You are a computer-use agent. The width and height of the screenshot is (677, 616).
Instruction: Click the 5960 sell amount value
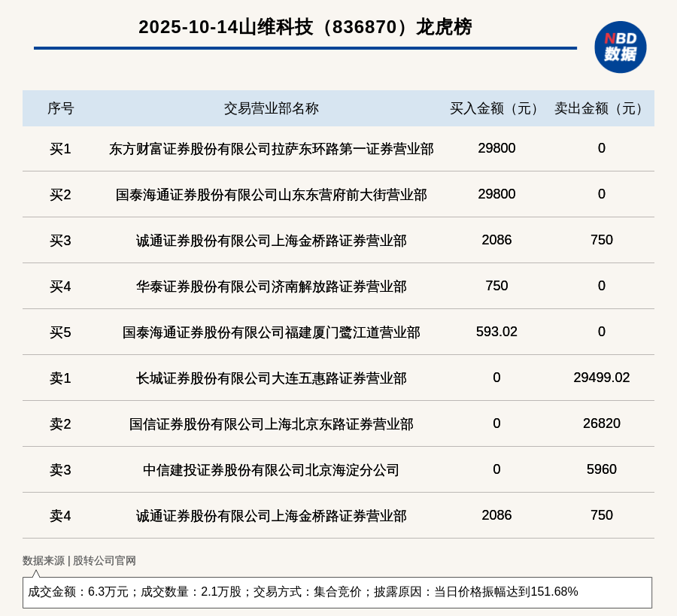click(x=601, y=469)
